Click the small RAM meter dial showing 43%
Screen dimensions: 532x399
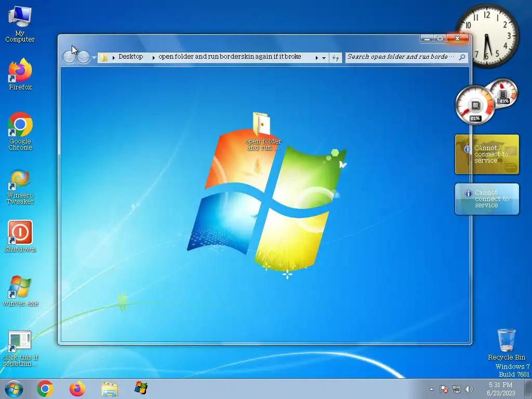point(503,92)
